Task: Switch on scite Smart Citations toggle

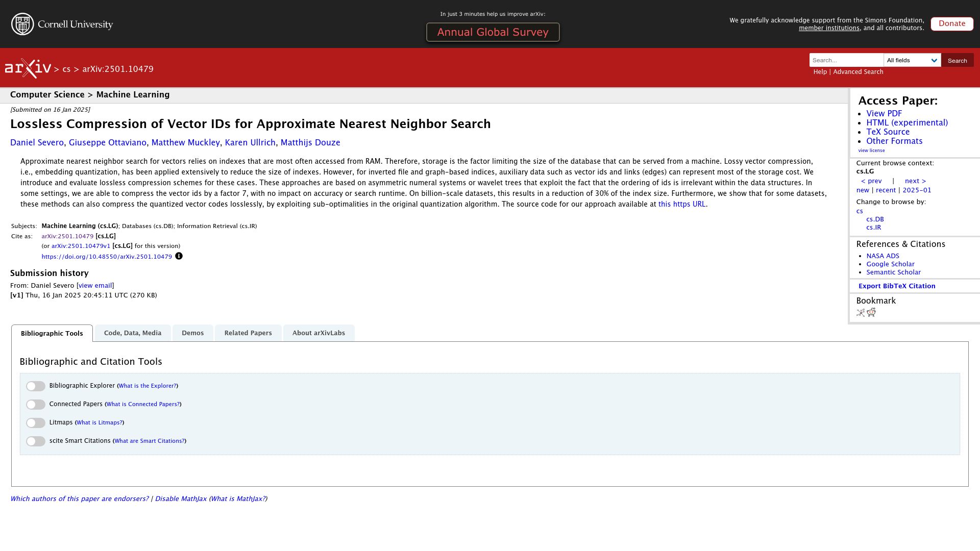Action: (x=36, y=441)
